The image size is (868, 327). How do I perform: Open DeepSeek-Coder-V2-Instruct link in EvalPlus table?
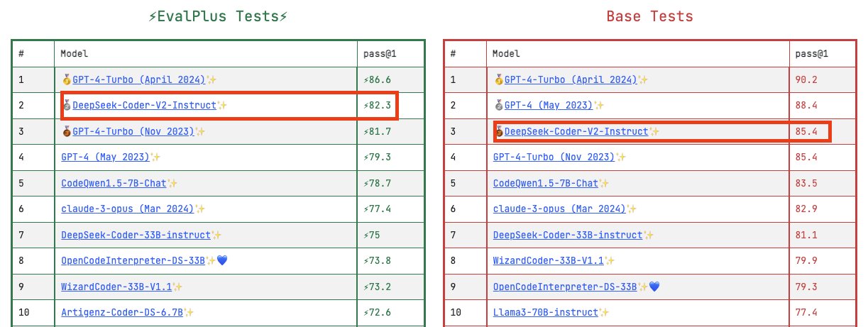tap(144, 105)
